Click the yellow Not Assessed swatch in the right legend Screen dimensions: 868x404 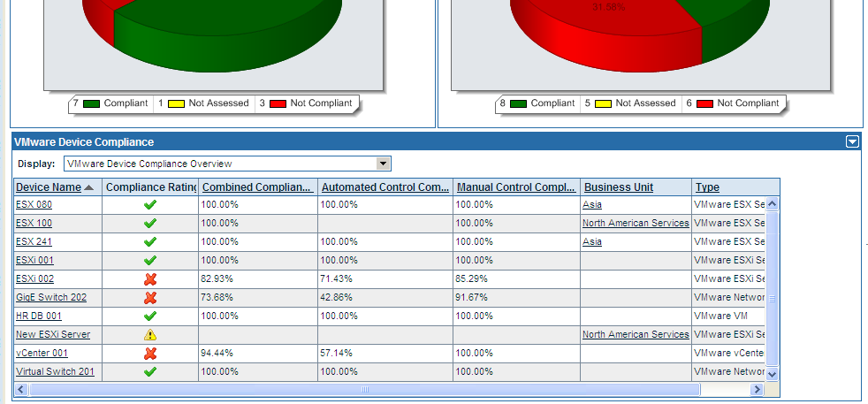[x=603, y=103]
